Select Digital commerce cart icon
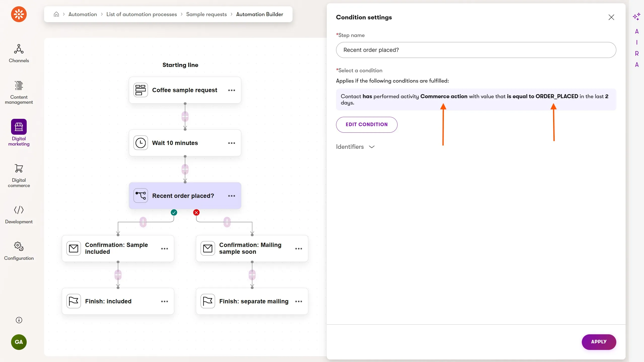644x362 pixels. click(19, 168)
